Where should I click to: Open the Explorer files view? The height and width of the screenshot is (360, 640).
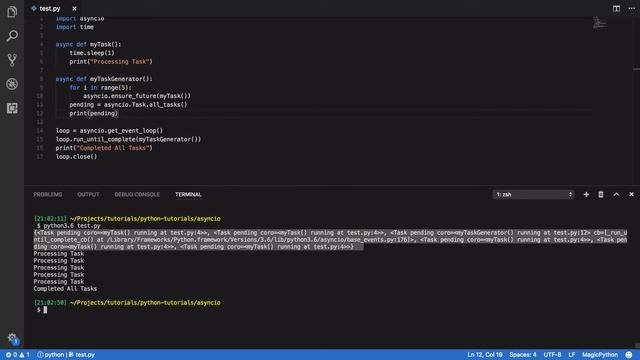(x=12, y=12)
